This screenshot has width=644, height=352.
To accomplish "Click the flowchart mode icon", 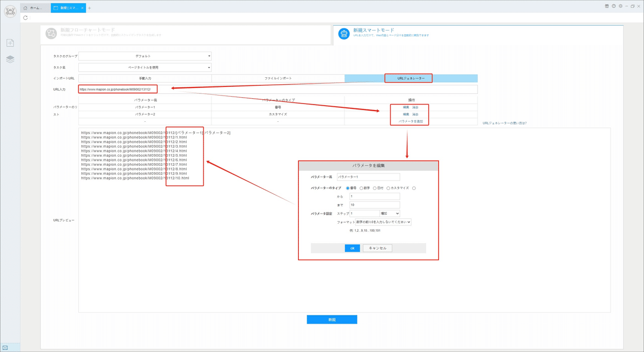I will point(52,33).
